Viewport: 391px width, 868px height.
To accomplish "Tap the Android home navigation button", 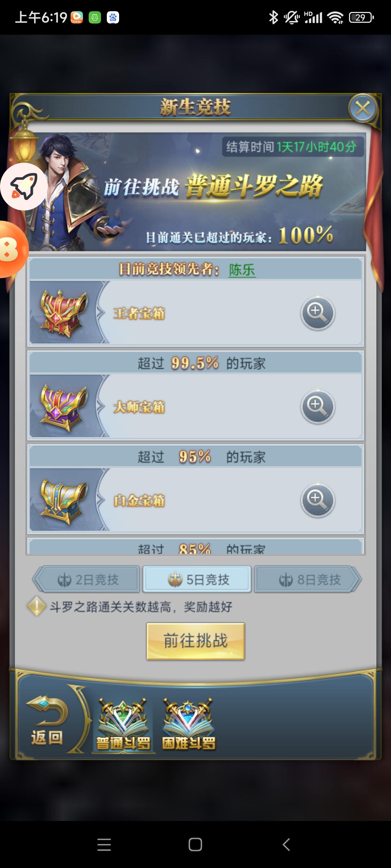I will coord(195,845).
